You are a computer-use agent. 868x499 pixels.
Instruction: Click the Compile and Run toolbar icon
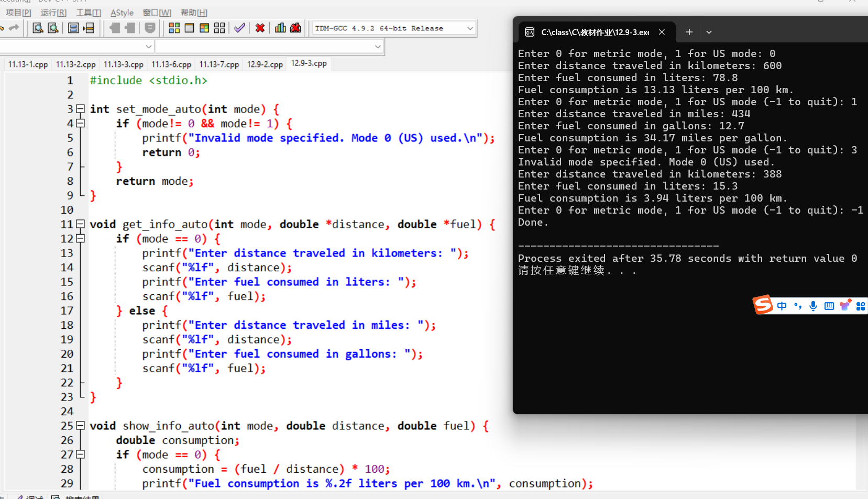204,28
